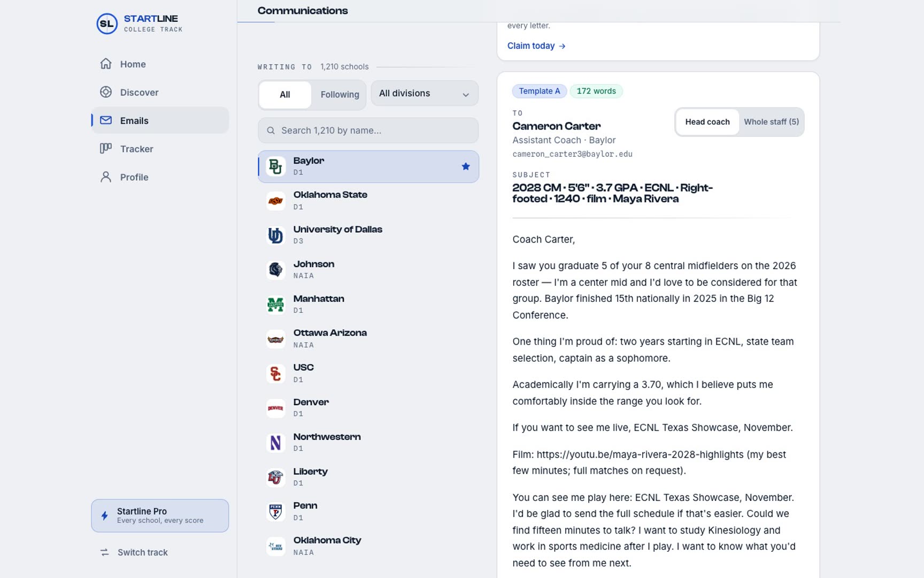
Task: Open the Startline Pro upgrade card
Action: [160, 516]
